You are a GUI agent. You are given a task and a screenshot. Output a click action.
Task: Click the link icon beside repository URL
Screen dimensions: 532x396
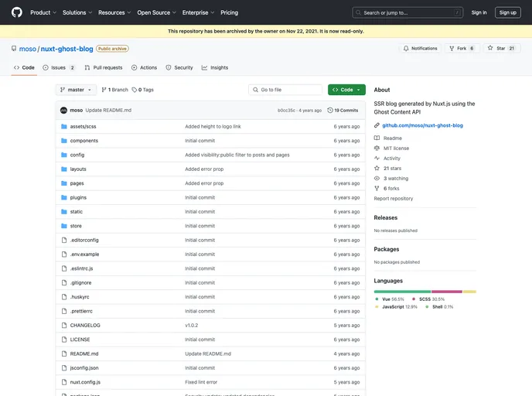(377, 125)
